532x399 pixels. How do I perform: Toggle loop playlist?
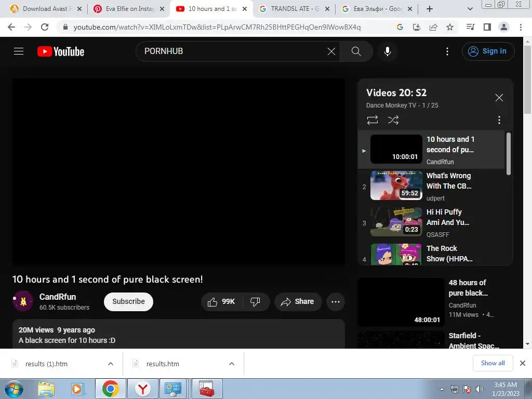pyautogui.click(x=372, y=120)
